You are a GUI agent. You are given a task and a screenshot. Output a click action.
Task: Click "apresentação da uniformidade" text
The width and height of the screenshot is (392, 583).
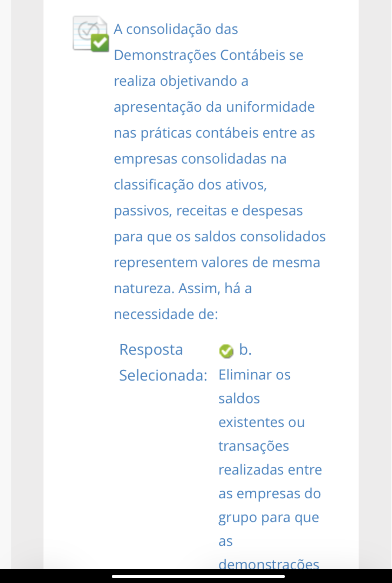[214, 107]
